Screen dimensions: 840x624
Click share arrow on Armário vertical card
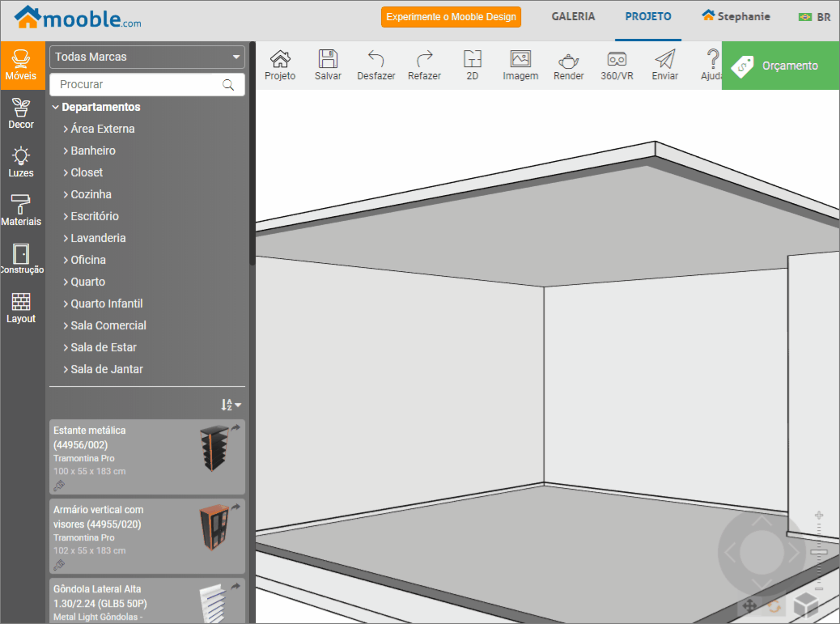tap(235, 507)
